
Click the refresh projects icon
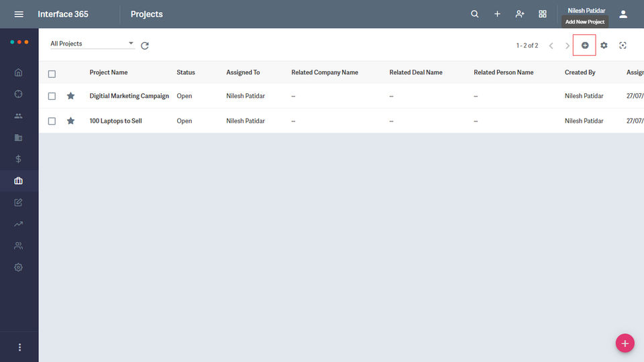145,46
